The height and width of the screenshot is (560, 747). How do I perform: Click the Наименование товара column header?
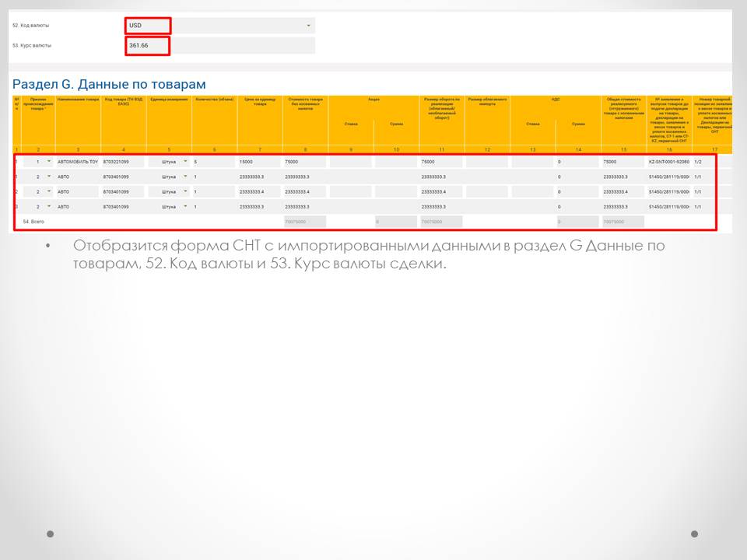(x=78, y=100)
